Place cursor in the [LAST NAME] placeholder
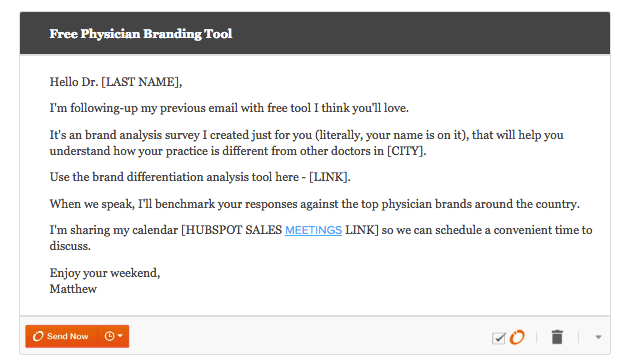 click(x=140, y=82)
